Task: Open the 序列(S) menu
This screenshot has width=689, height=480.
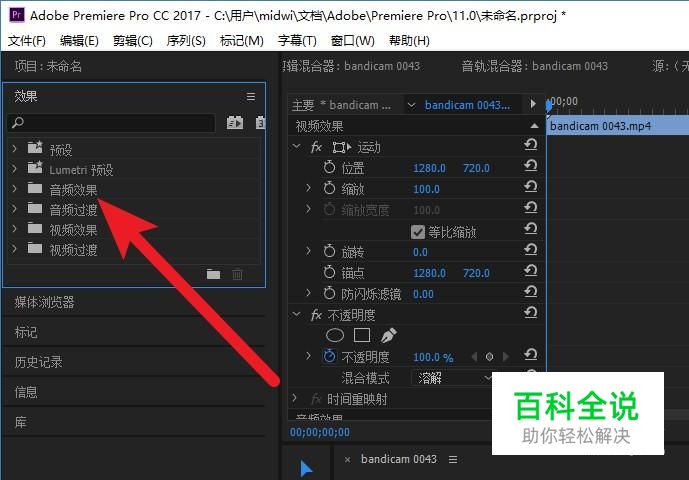Action: coord(186,41)
